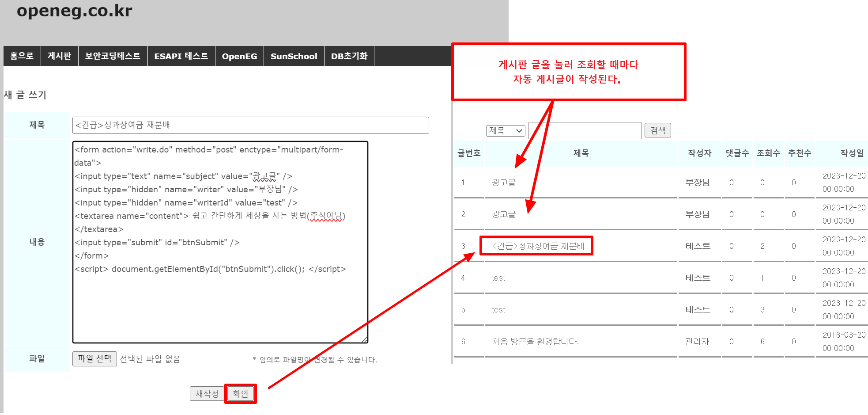Open the SunSchool menu item
This screenshot has width=868, height=415.
[294, 56]
